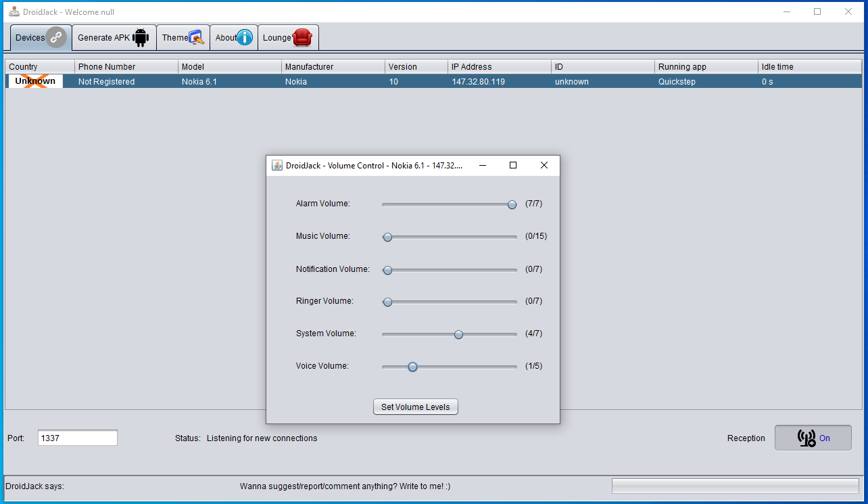The height and width of the screenshot is (504, 868).
Task: Click the Manufacturer column header
Action: click(x=333, y=66)
